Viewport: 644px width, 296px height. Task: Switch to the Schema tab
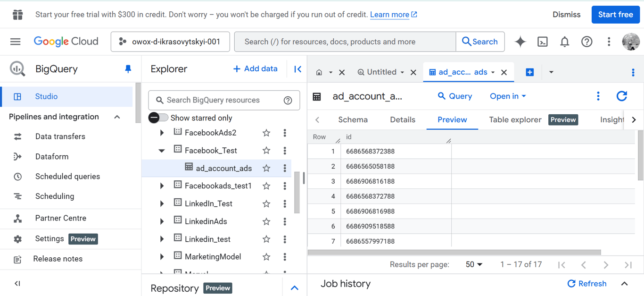point(353,120)
